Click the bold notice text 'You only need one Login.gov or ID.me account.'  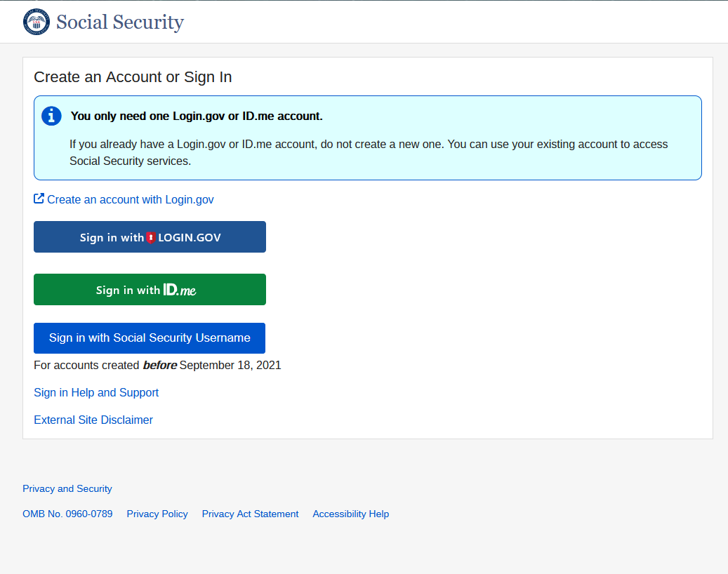coord(197,116)
